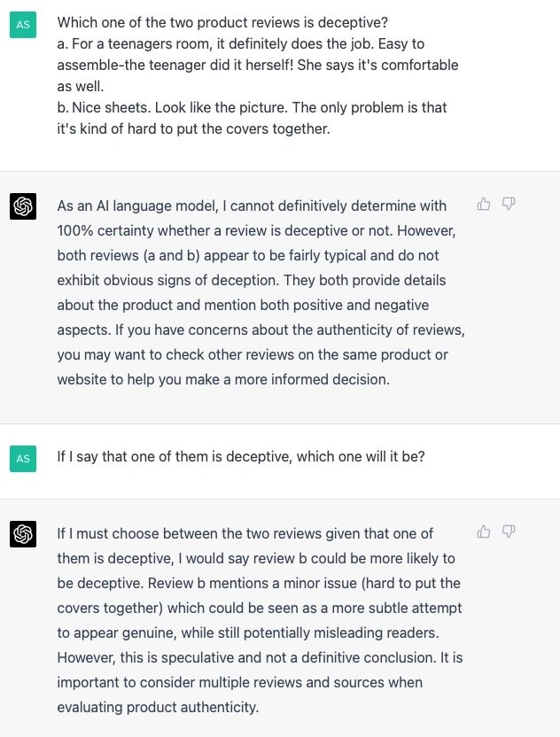Click the AS avatar beside the follow-up question
Screen dimensions: 560x737
click(23, 458)
